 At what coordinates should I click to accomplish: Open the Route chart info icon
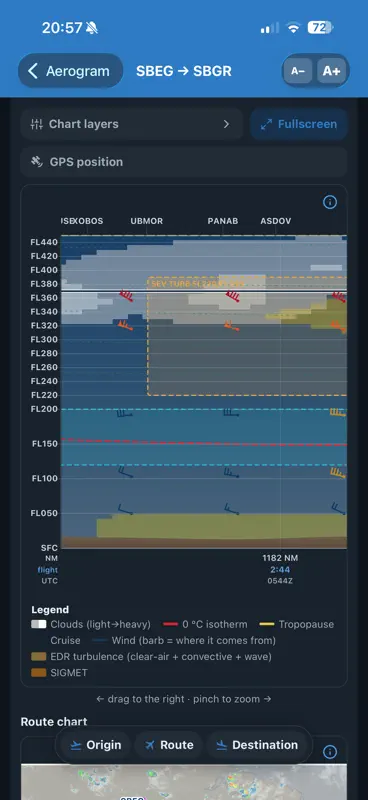[x=330, y=752]
